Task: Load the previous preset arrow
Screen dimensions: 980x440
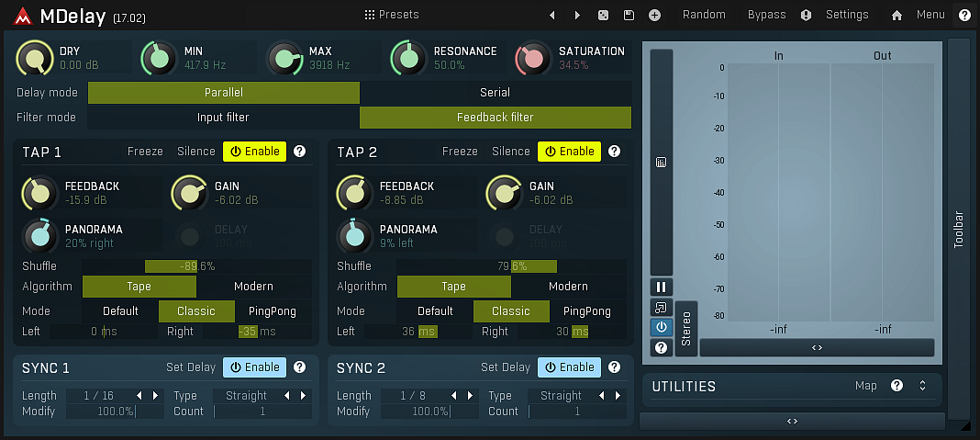Action: coord(551,15)
